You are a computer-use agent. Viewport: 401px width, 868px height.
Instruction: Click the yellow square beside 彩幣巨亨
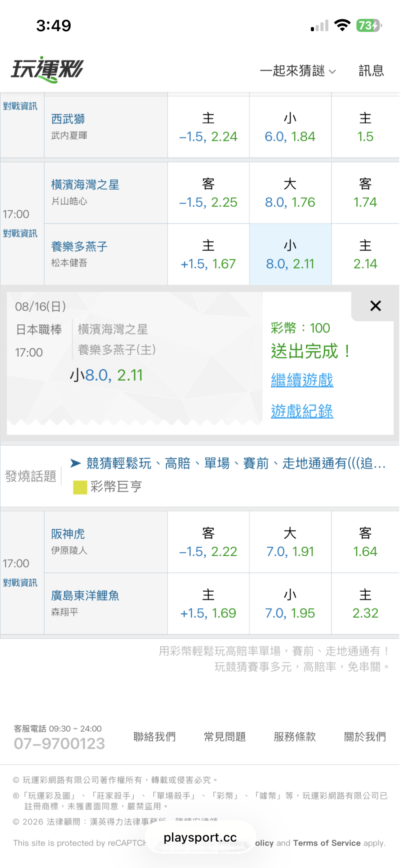pos(80,487)
